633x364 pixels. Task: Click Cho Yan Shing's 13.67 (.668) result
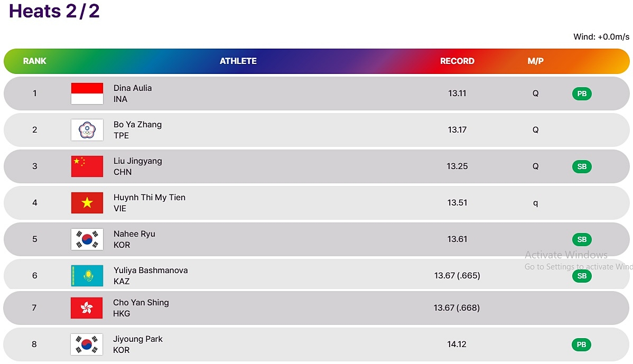[457, 308]
